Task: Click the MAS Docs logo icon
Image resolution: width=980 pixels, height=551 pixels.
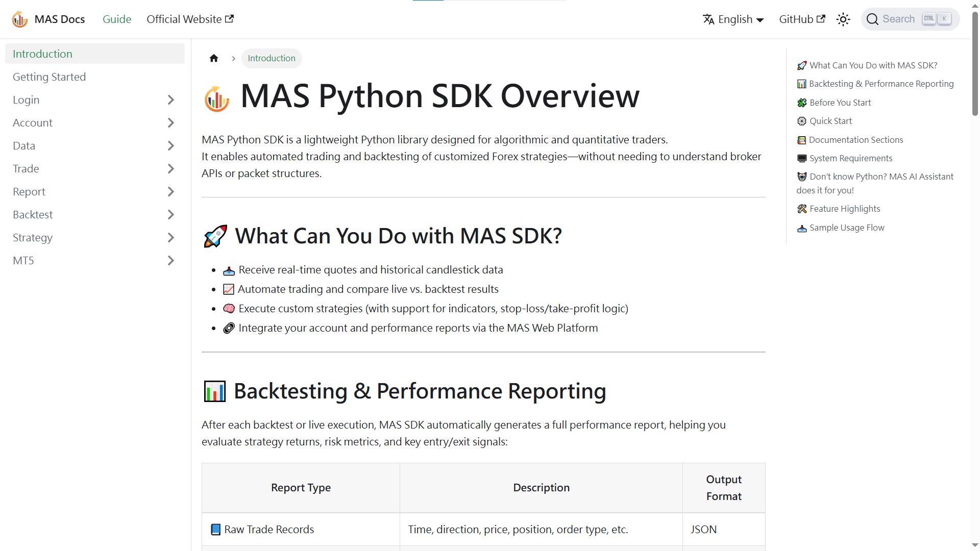Action: pyautogui.click(x=19, y=19)
